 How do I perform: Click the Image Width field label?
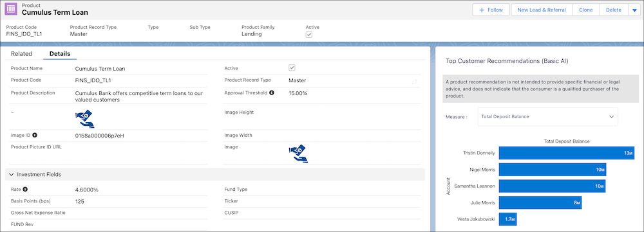(238, 135)
